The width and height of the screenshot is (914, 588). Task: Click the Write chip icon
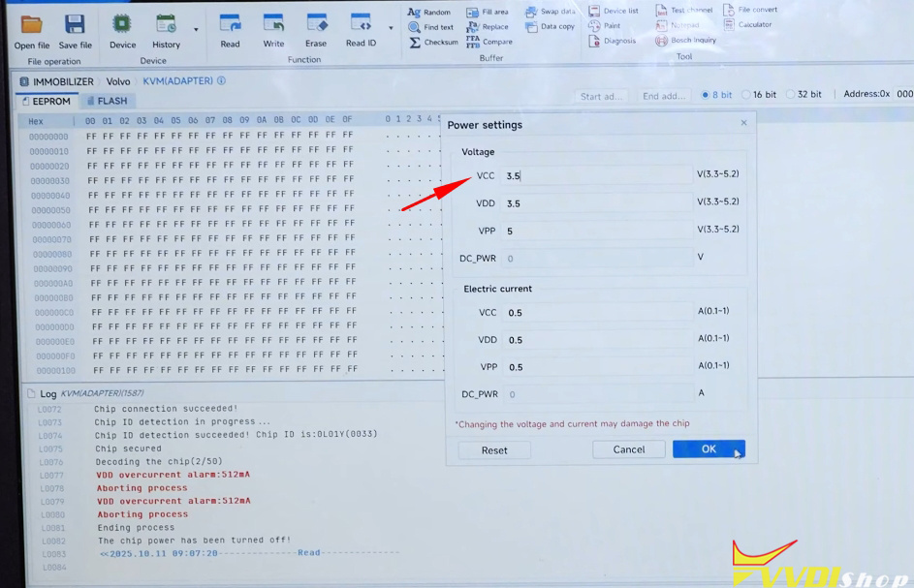(x=273, y=25)
